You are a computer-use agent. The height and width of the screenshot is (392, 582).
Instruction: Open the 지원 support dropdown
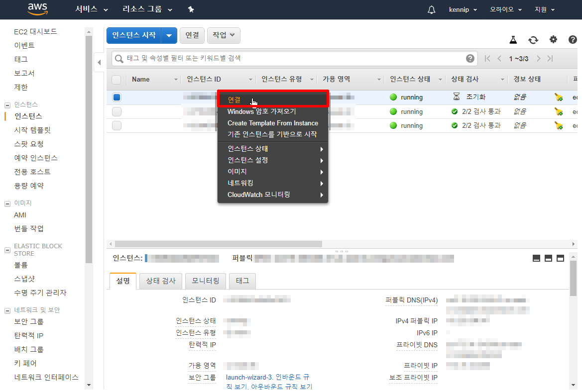pos(545,9)
